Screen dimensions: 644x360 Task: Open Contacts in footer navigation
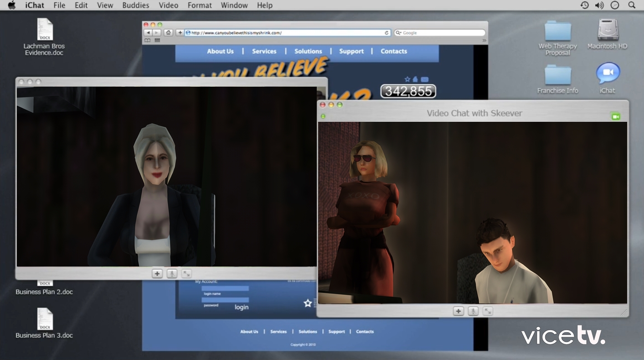[365, 332]
